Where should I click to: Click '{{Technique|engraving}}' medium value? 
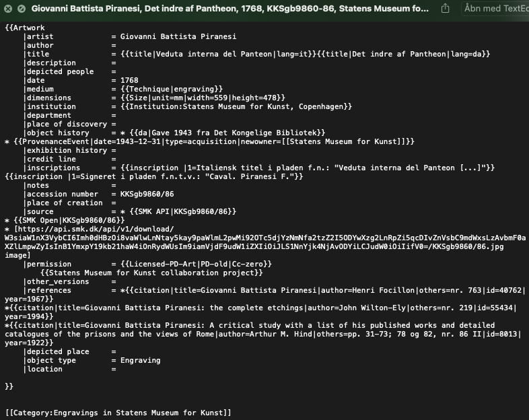[172, 89]
